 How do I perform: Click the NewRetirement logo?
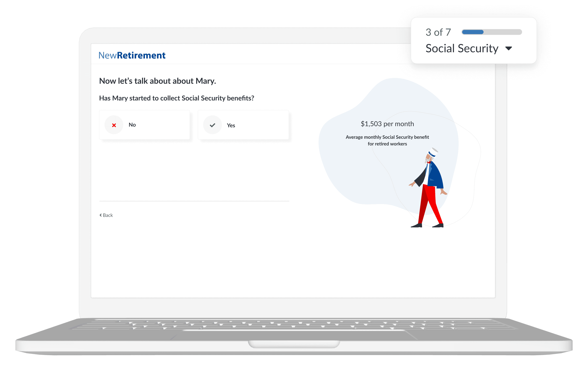132,55
